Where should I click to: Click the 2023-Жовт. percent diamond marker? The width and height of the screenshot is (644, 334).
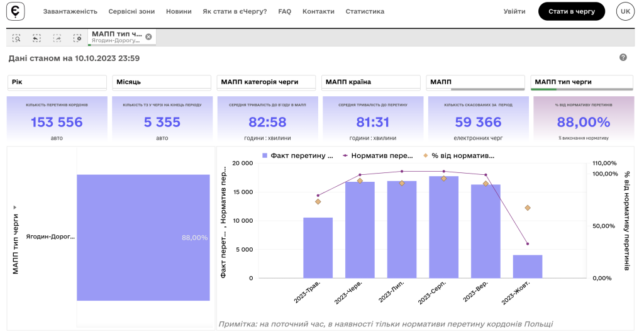click(528, 208)
